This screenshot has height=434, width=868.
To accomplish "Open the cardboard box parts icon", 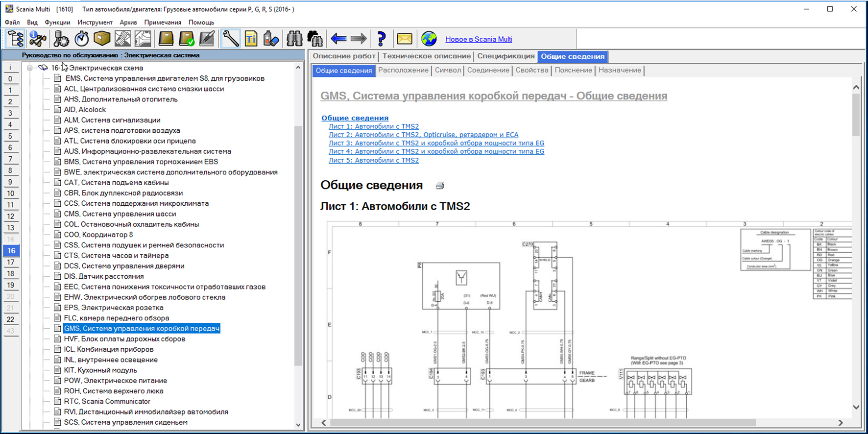I will [102, 39].
